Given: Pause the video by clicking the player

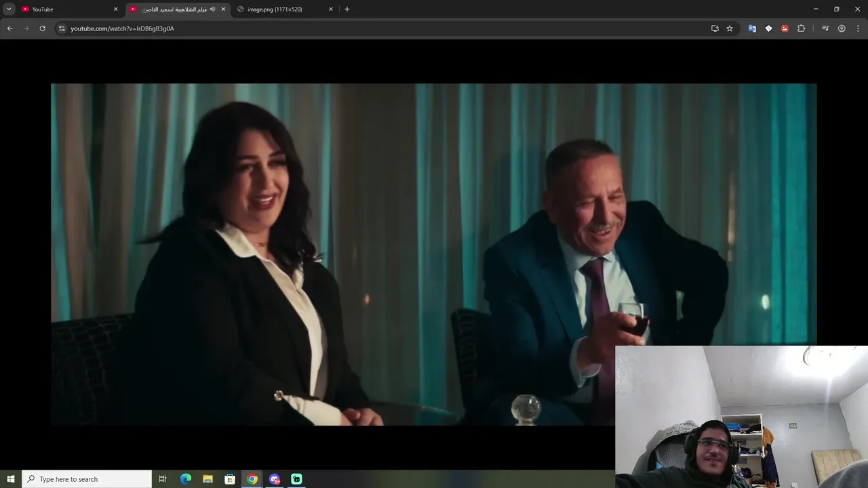Looking at the screenshot, I should (434, 255).
